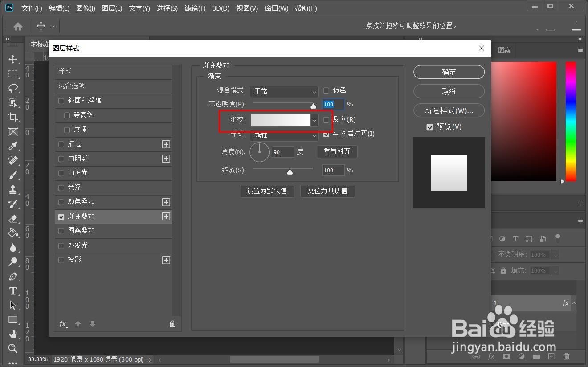This screenshot has height=367, width=588.
Task: Add another 描边 effect with plus button
Action: [166, 144]
